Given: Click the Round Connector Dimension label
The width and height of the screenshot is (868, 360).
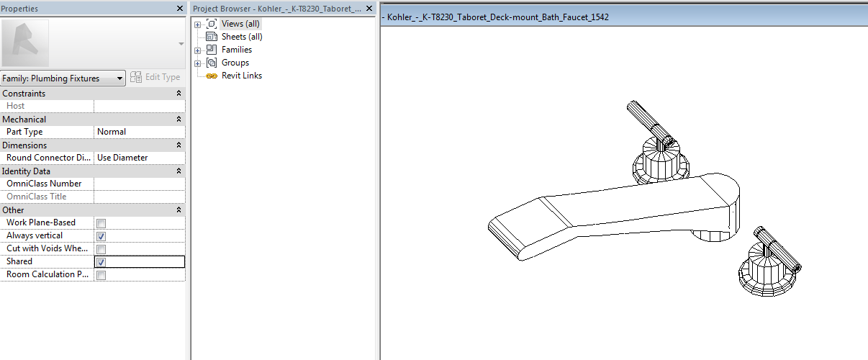Looking at the screenshot, I should (x=49, y=158).
